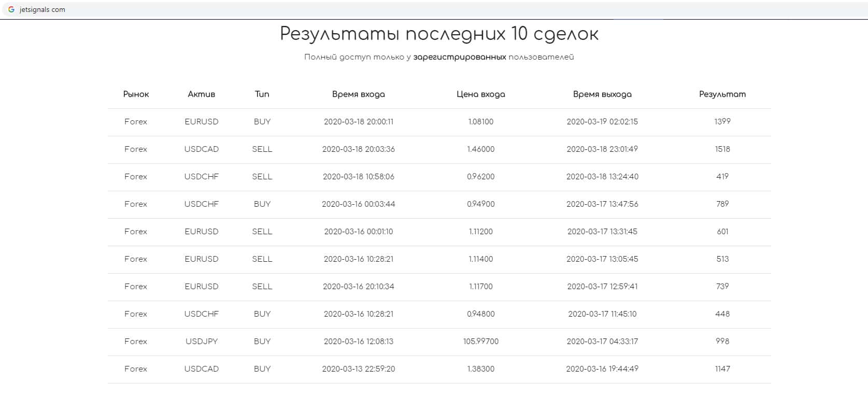This screenshot has height=397, width=868.
Task: Click the USDJPY asset cell
Action: (x=202, y=342)
